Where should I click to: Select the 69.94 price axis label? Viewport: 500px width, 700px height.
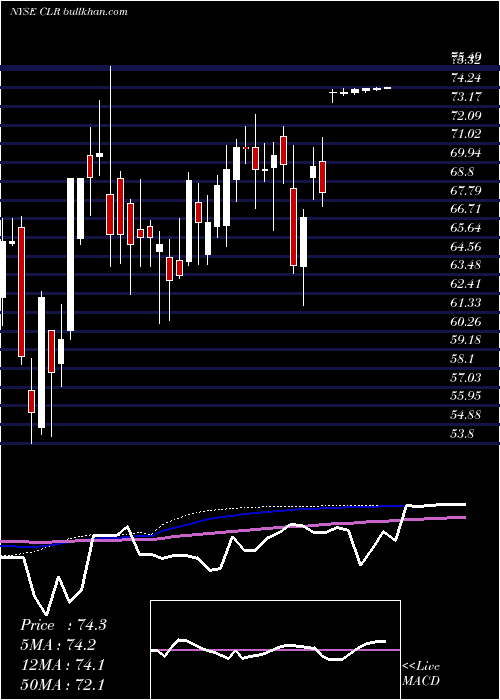[467, 153]
